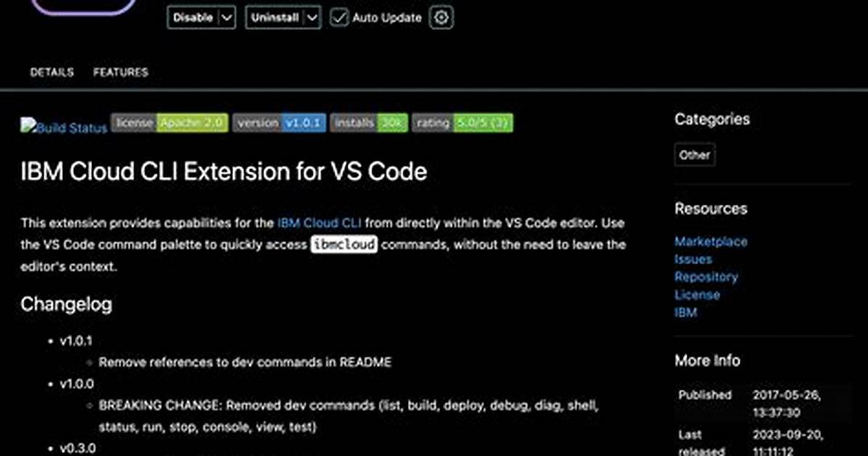Switch to the DETAILS tab
The image size is (868, 456).
coord(52,72)
